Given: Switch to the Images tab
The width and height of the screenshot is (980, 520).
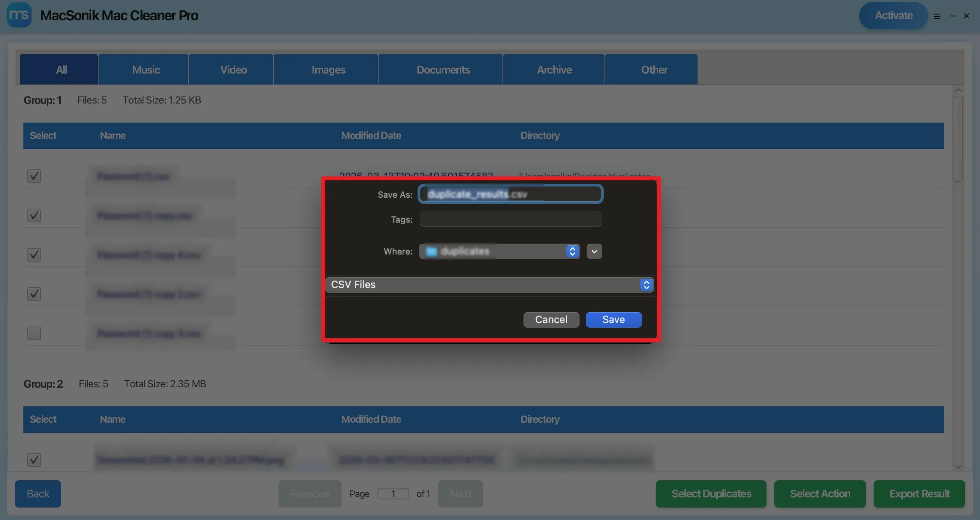Looking at the screenshot, I should [x=326, y=70].
